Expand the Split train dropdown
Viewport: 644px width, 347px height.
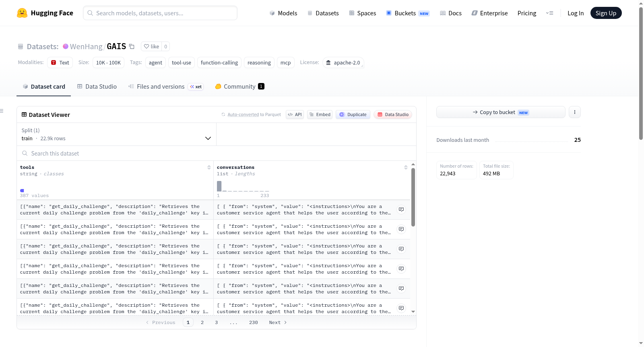(116, 134)
